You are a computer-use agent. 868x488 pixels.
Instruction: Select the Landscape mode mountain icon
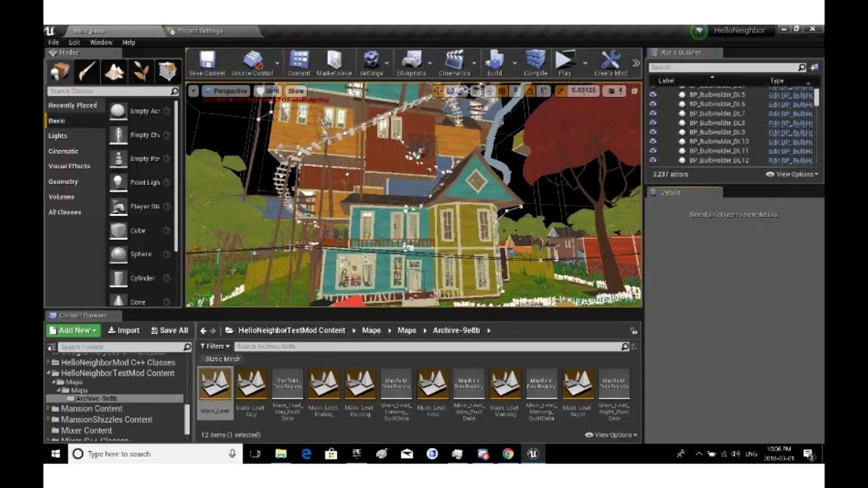tap(114, 71)
